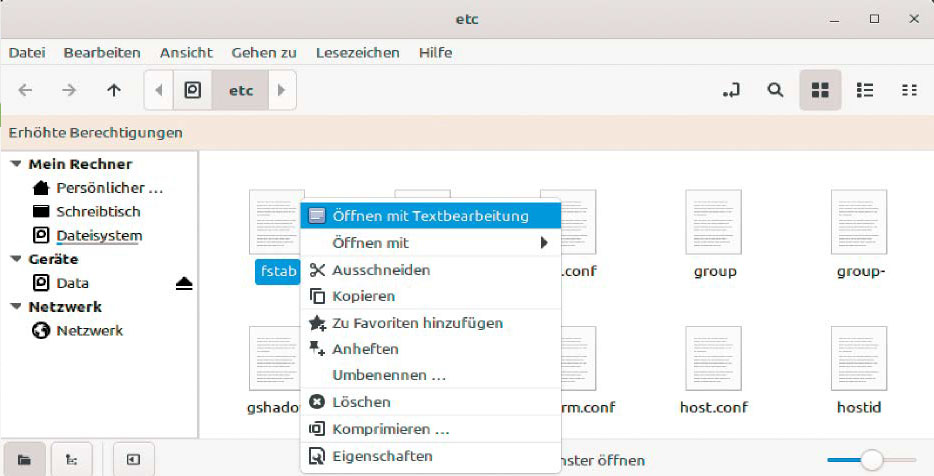
Task: Switch to compact view
Action: tap(910, 91)
